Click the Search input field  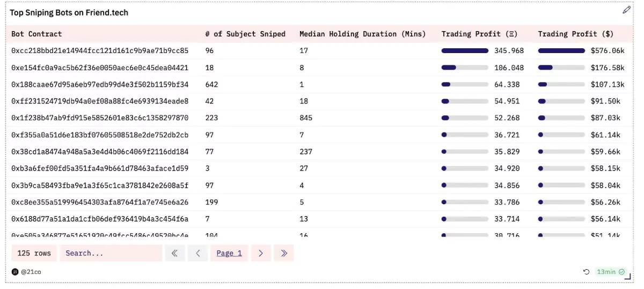[x=111, y=253]
